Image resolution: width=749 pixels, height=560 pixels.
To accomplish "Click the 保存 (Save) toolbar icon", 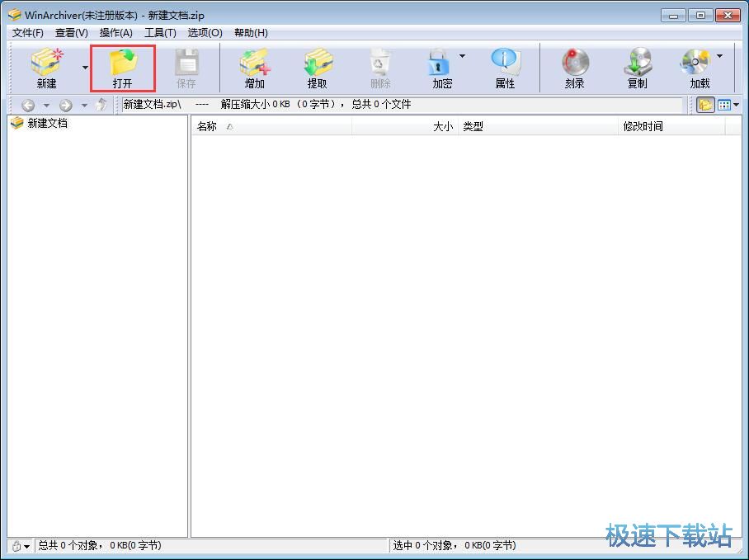I will [186, 68].
